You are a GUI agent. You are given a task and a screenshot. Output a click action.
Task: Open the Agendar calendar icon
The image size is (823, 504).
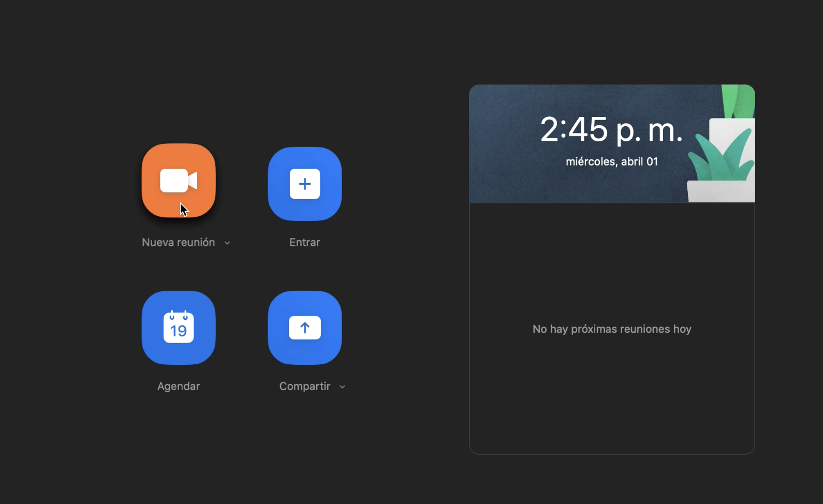(179, 328)
